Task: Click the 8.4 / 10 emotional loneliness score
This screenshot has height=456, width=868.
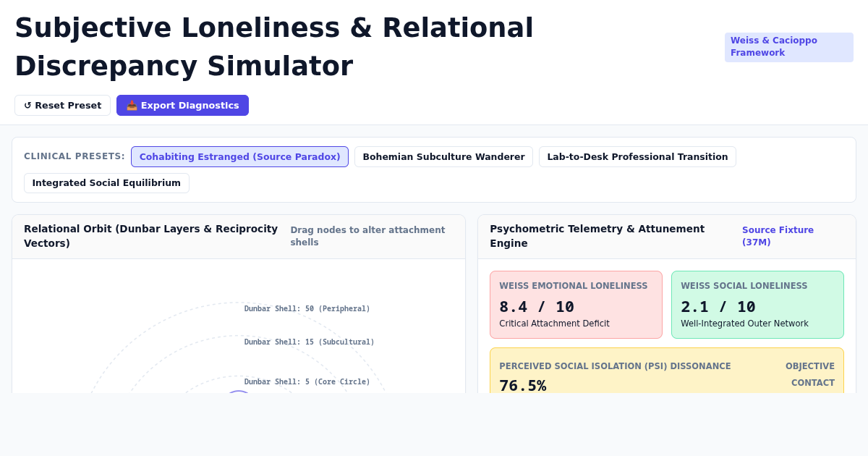Action: (537, 307)
